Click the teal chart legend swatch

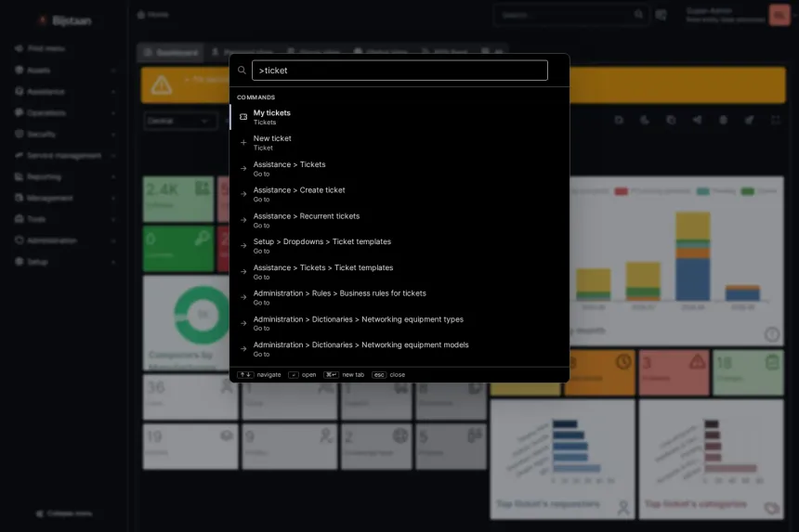coord(702,191)
